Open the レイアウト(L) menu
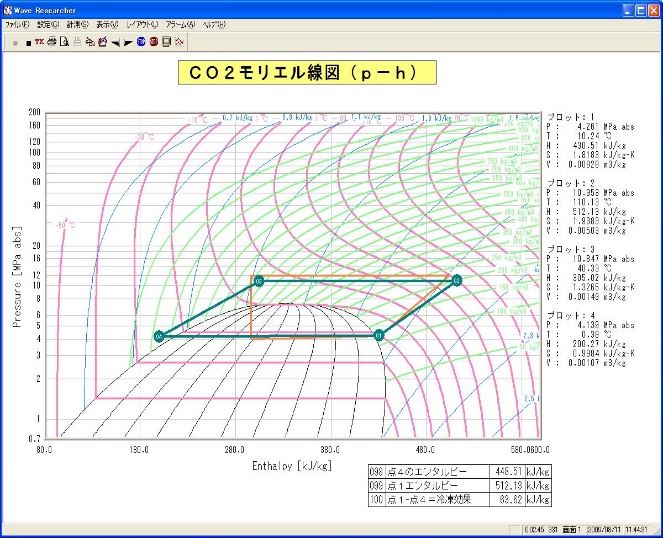 click(142, 25)
